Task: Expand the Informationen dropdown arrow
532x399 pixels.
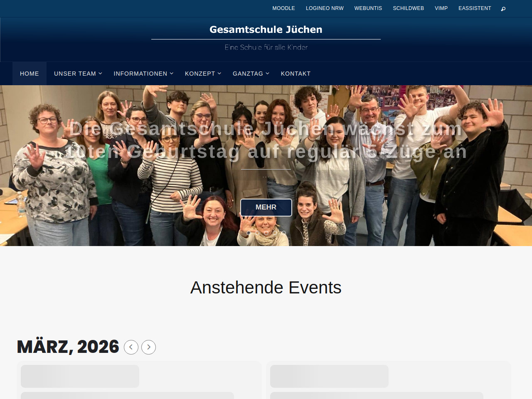Action: click(x=172, y=73)
